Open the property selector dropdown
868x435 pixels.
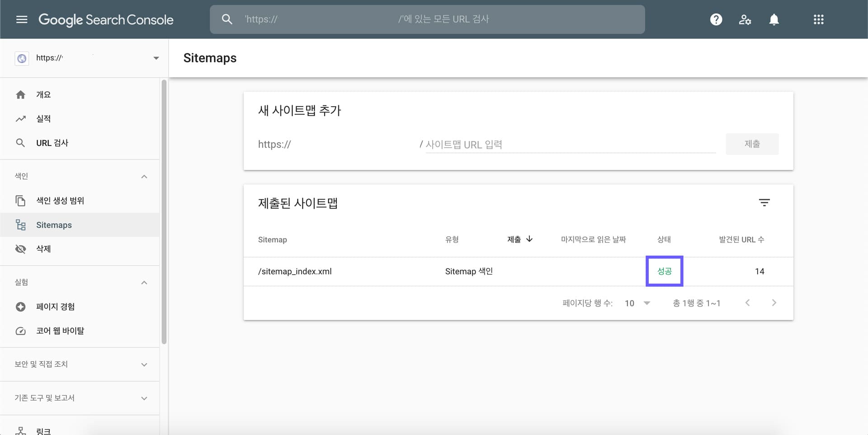tap(156, 58)
